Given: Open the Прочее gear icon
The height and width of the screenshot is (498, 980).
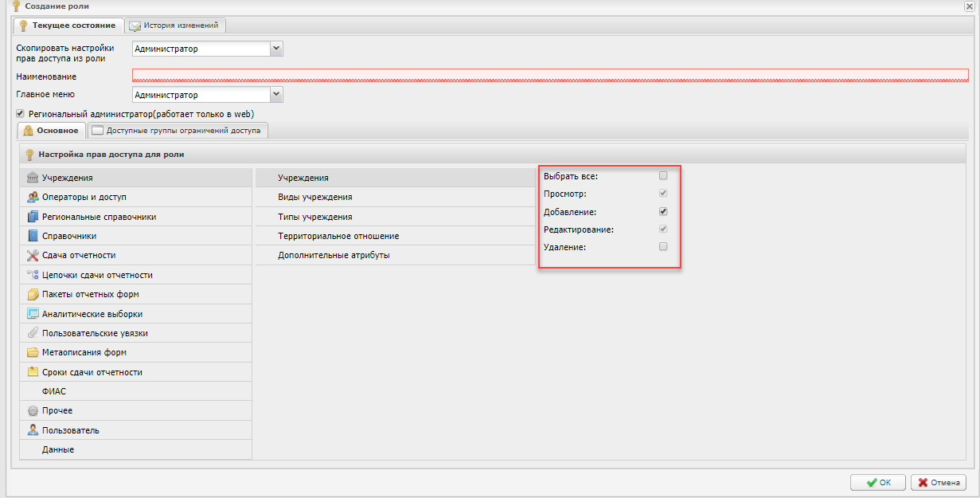Looking at the screenshot, I should [x=33, y=411].
